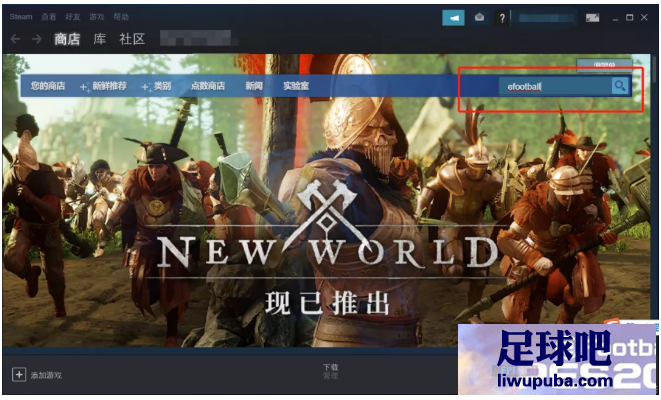
Task: Switch to Big Picture mode icon
Action: 592,18
